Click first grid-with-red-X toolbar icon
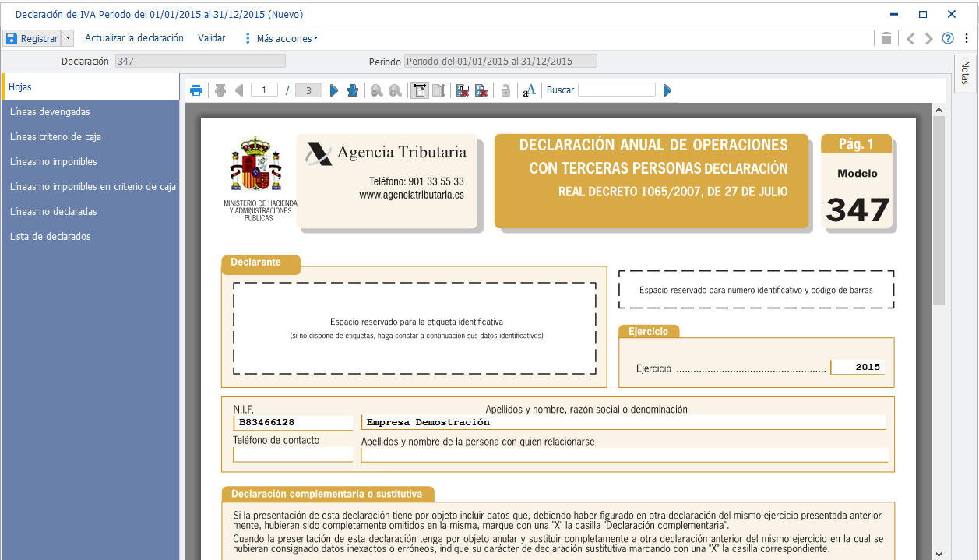 tap(463, 90)
